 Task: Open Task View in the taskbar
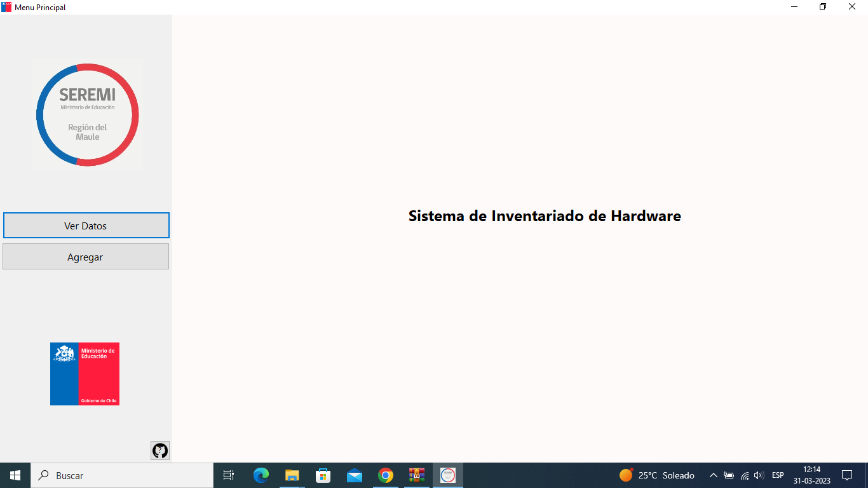228,475
